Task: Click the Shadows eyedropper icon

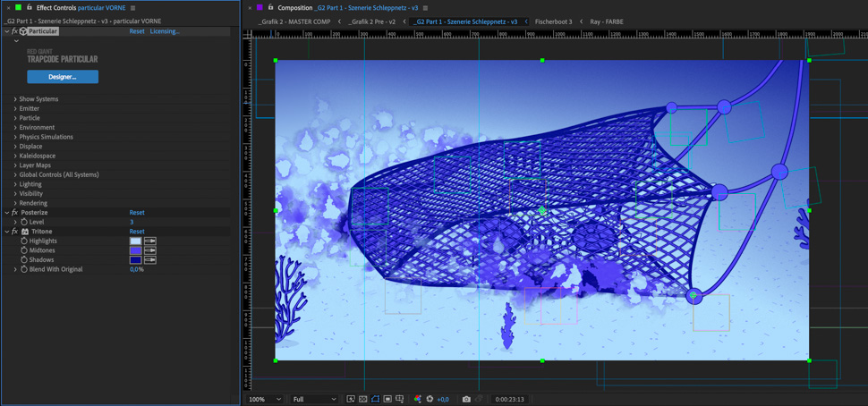Action: (x=150, y=260)
